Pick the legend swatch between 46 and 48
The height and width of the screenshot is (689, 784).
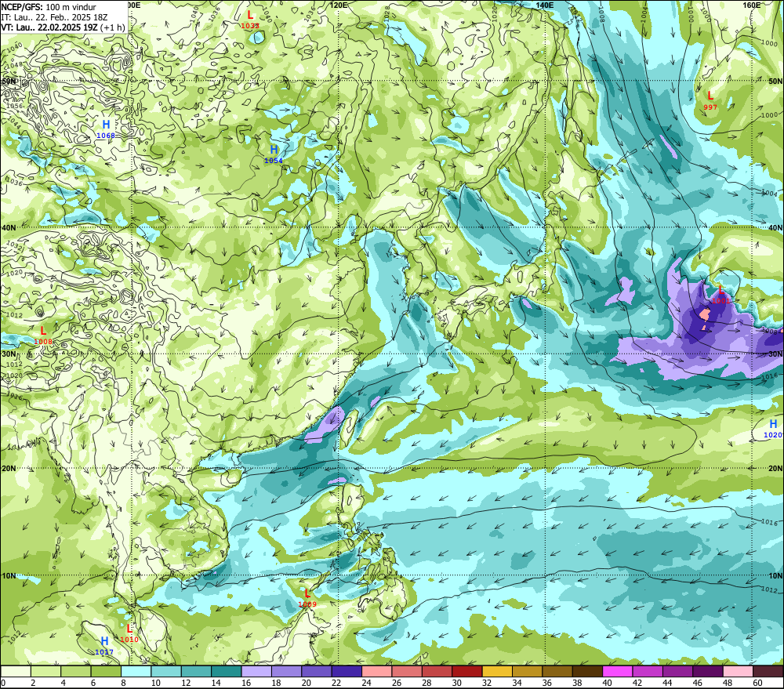[x=708, y=671]
